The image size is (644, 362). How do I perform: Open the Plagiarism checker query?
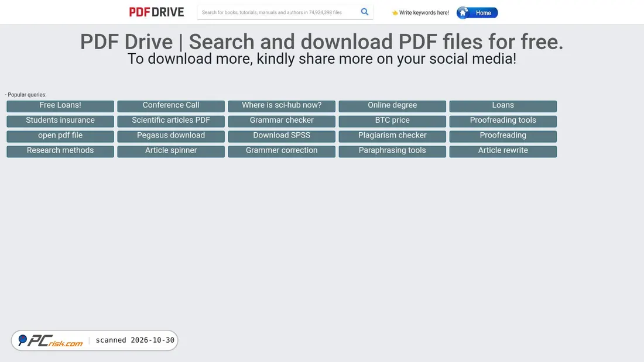[392, 136]
